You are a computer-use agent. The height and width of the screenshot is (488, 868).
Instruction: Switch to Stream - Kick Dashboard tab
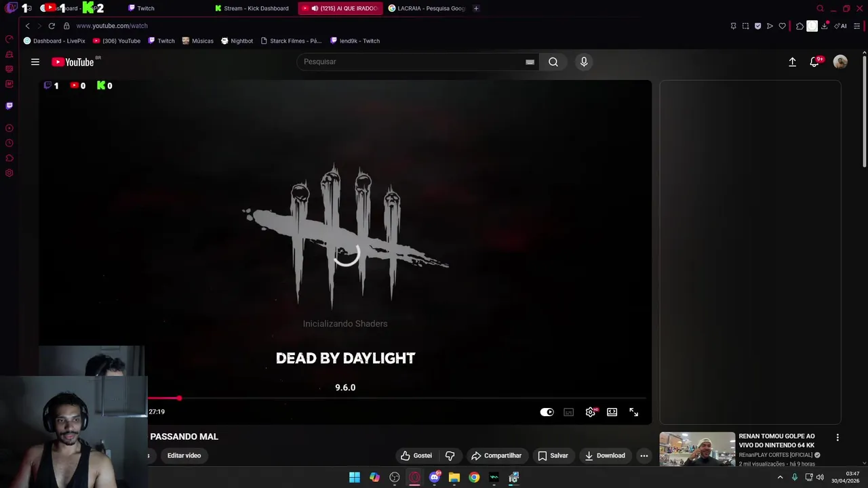[x=252, y=8]
